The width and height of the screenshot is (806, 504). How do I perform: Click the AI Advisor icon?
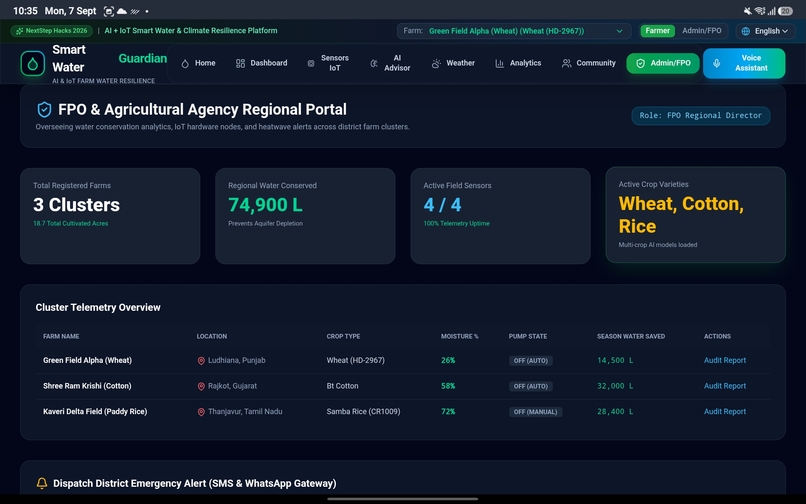point(374,63)
